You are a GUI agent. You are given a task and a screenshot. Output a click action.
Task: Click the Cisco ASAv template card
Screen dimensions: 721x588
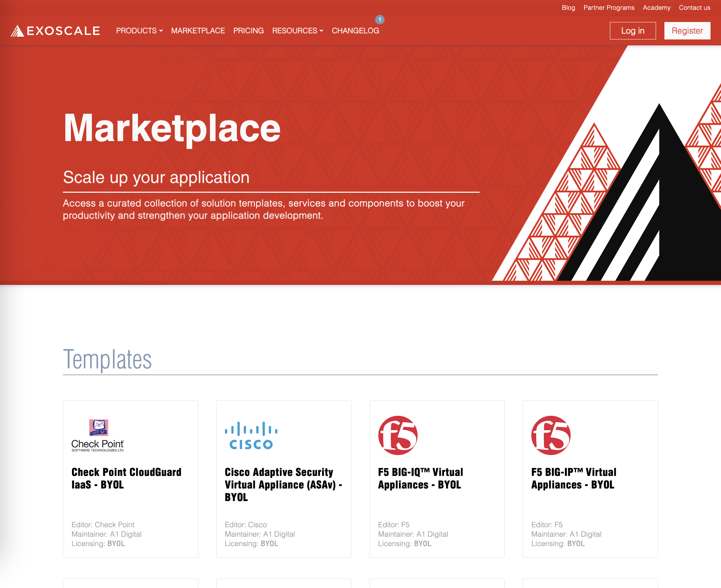click(x=283, y=485)
